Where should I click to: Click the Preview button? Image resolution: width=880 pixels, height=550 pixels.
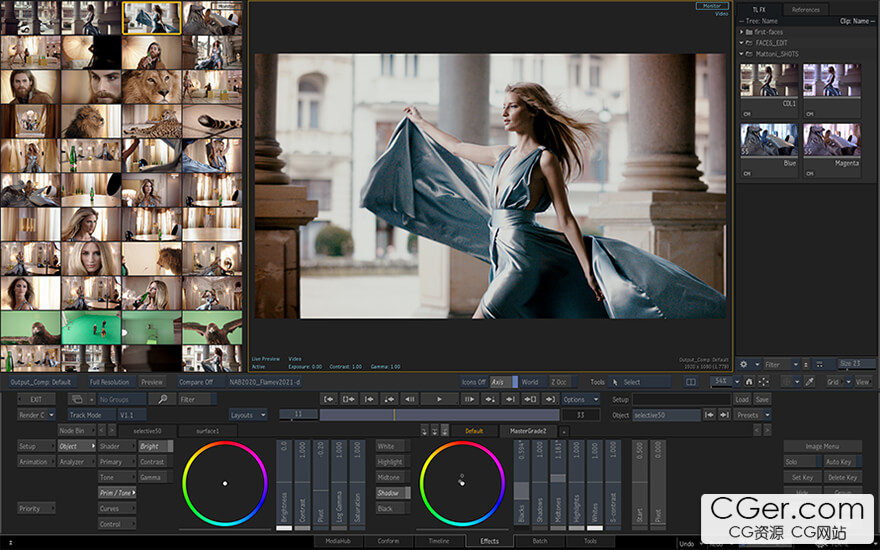pyautogui.click(x=152, y=382)
